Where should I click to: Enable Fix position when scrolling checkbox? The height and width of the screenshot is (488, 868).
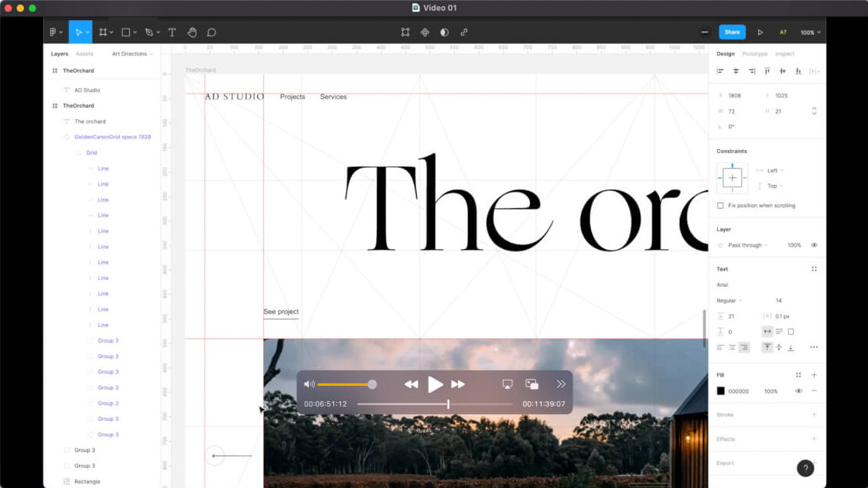pyautogui.click(x=720, y=206)
